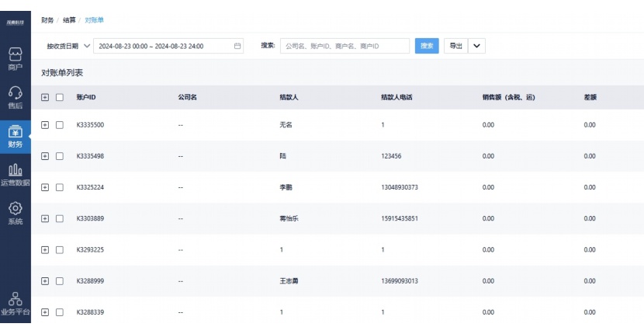Expand all rows using header plus icon
Viewport: 644px width, 334px height.
(x=45, y=97)
